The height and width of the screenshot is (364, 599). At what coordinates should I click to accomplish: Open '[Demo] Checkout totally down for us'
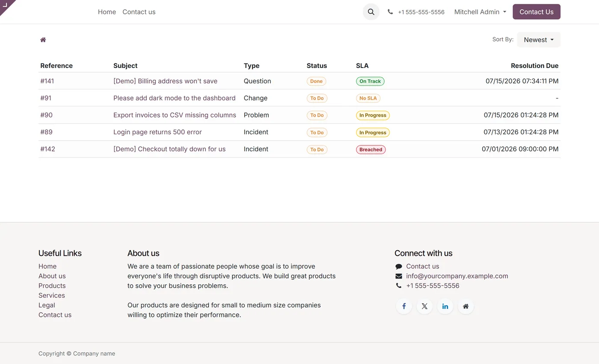169,149
